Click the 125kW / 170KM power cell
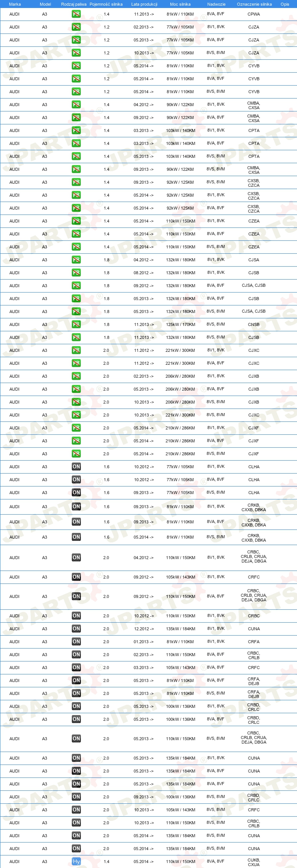This screenshot has height=868, width=297. (180, 324)
